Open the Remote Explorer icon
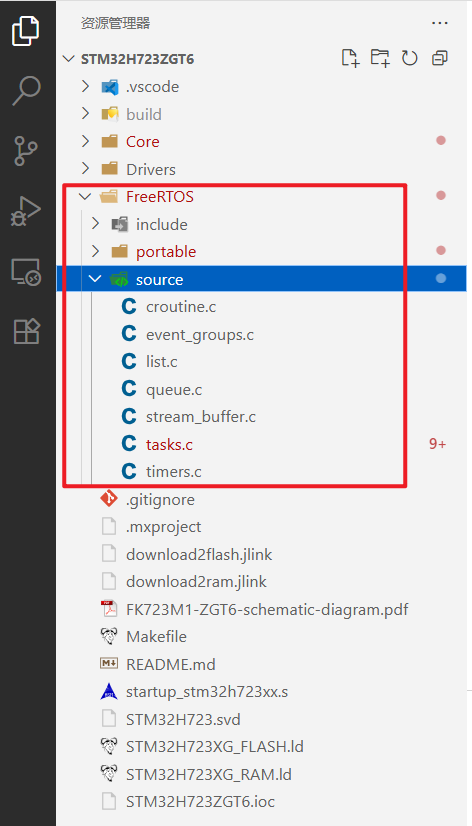Screen dimensions: 472x826 (x=26, y=272)
